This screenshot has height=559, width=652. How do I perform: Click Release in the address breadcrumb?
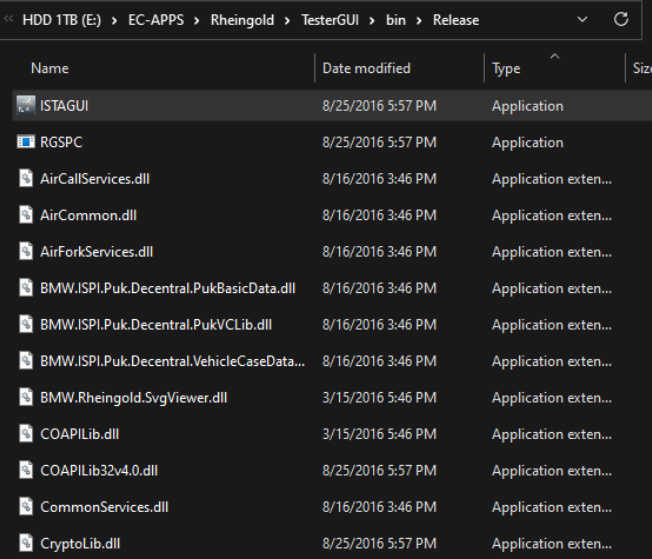point(456,20)
